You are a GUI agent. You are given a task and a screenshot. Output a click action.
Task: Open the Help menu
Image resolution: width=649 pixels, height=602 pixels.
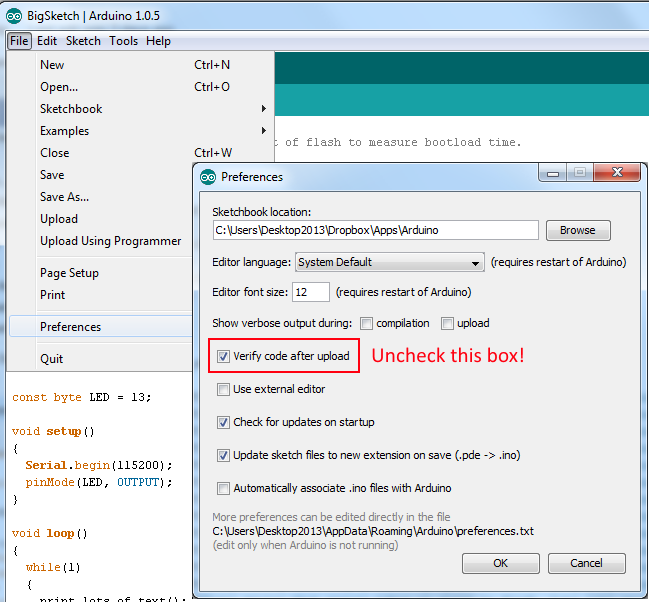pos(158,41)
